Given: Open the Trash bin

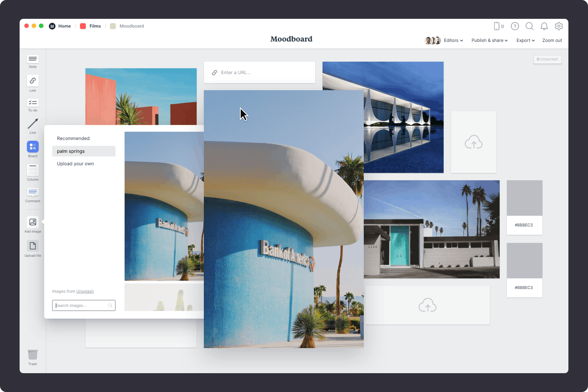Looking at the screenshot, I should click(x=33, y=355).
